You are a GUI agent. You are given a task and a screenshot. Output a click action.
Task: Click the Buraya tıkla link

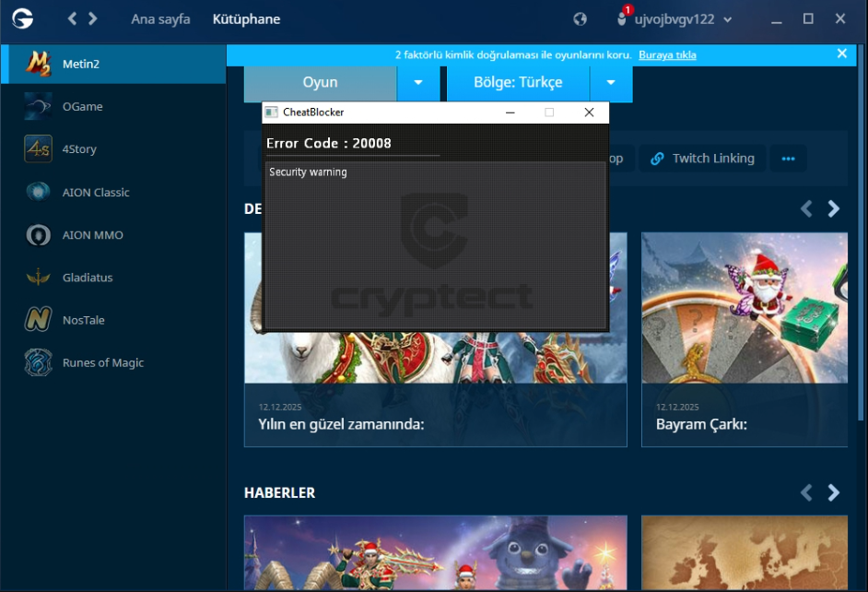click(667, 54)
